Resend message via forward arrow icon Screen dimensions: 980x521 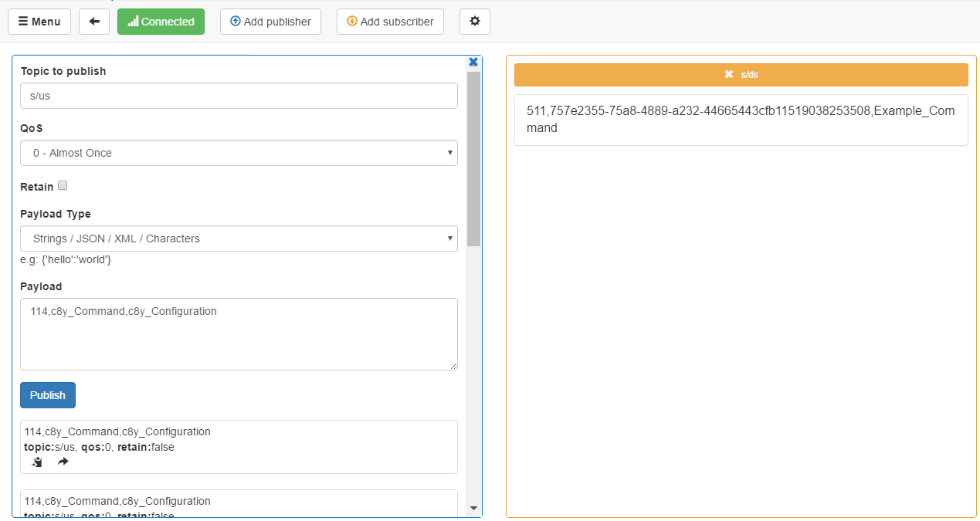pos(63,461)
